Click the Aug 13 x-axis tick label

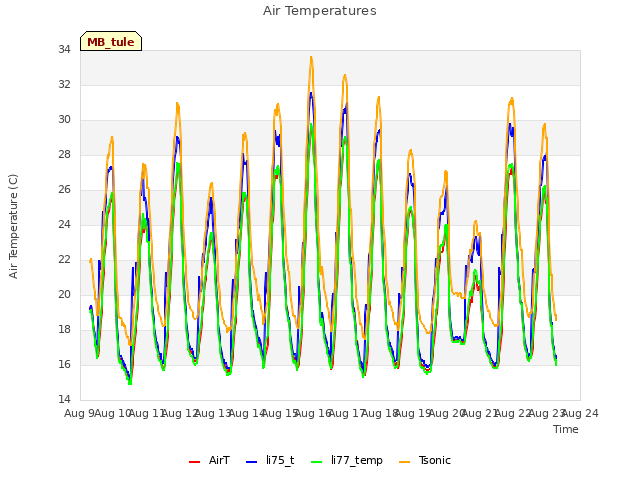pos(213,413)
